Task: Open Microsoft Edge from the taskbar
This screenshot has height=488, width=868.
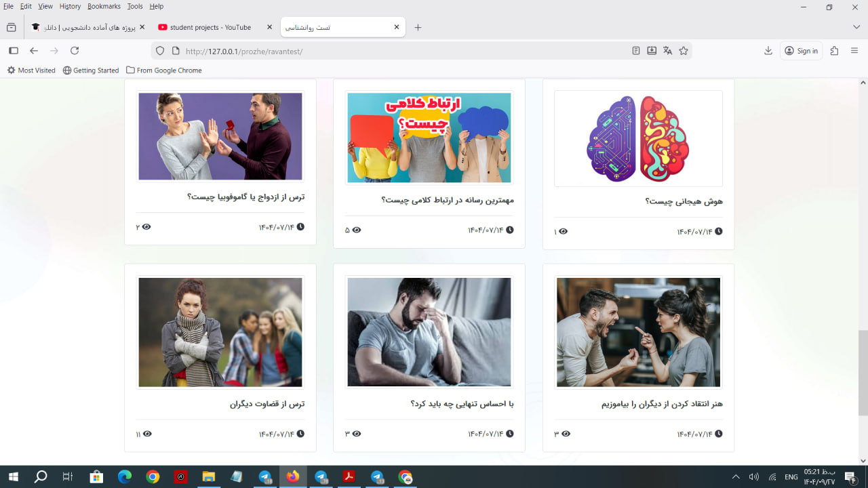Action: [125, 477]
